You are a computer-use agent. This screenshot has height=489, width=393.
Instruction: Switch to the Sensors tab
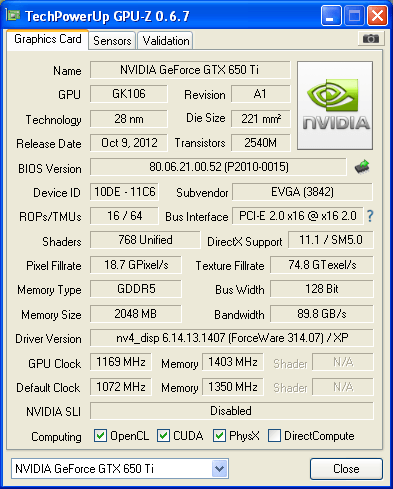coord(112,41)
